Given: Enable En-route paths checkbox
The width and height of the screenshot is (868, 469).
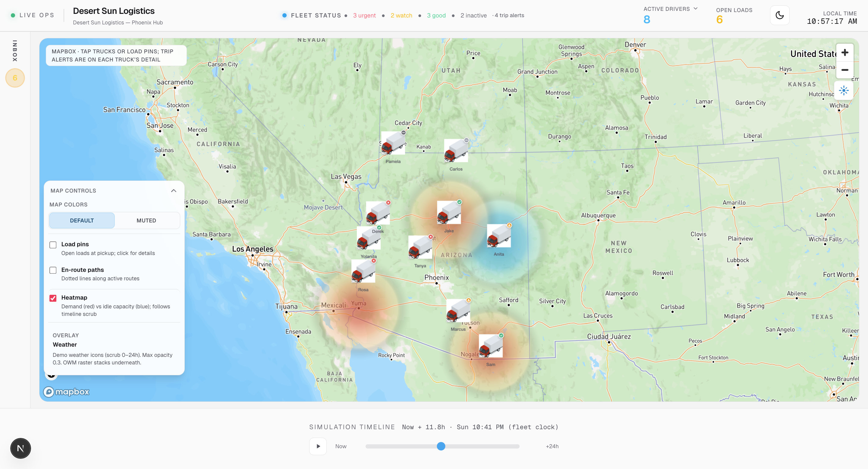Looking at the screenshot, I should [53, 270].
